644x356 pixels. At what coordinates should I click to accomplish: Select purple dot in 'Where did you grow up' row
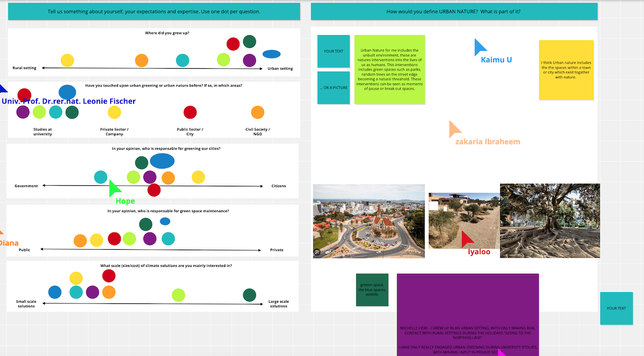(x=250, y=60)
